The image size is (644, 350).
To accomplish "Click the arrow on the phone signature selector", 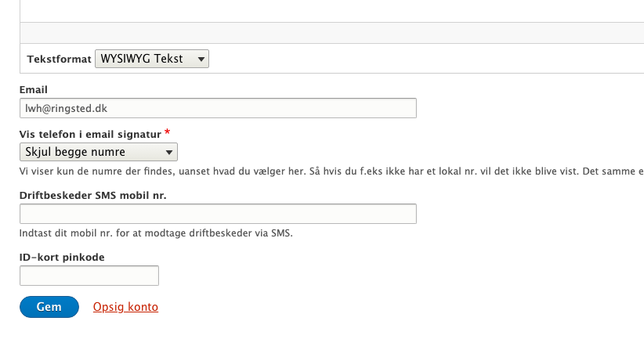I will point(169,152).
